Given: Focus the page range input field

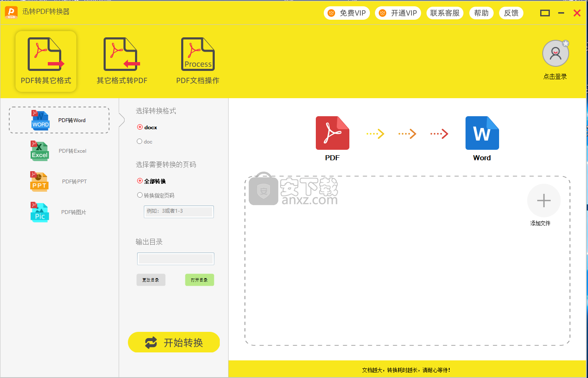Looking at the screenshot, I should (179, 211).
